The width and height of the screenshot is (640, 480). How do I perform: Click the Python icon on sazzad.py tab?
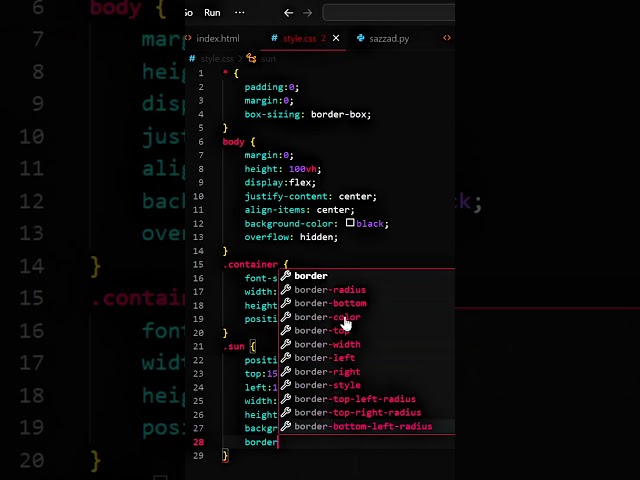(x=361, y=38)
